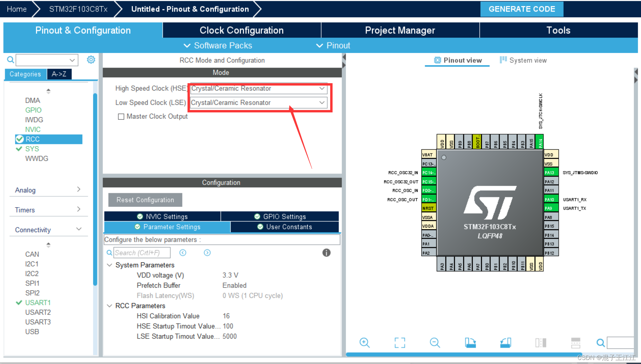Click the search magnifier icon beside category filter
This screenshot has height=364, width=641.
[x=11, y=60]
